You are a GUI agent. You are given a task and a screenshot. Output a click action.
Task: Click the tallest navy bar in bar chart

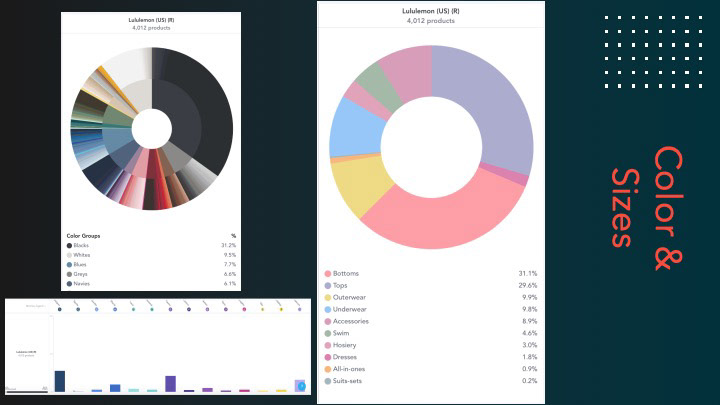point(60,381)
